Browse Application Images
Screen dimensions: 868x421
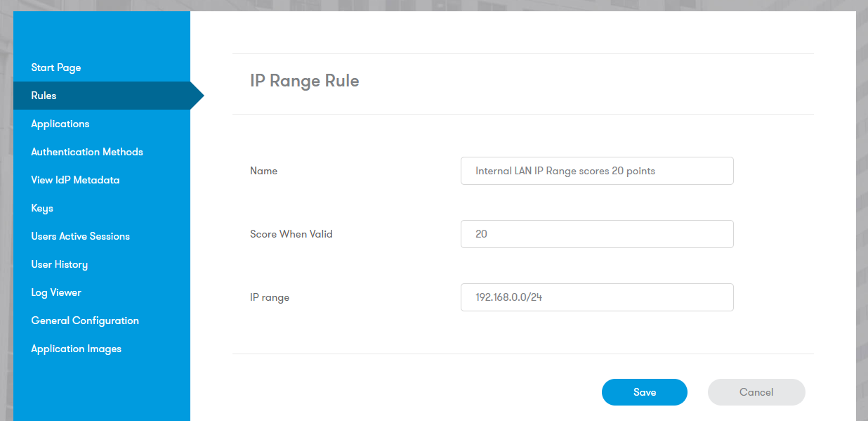click(x=76, y=349)
